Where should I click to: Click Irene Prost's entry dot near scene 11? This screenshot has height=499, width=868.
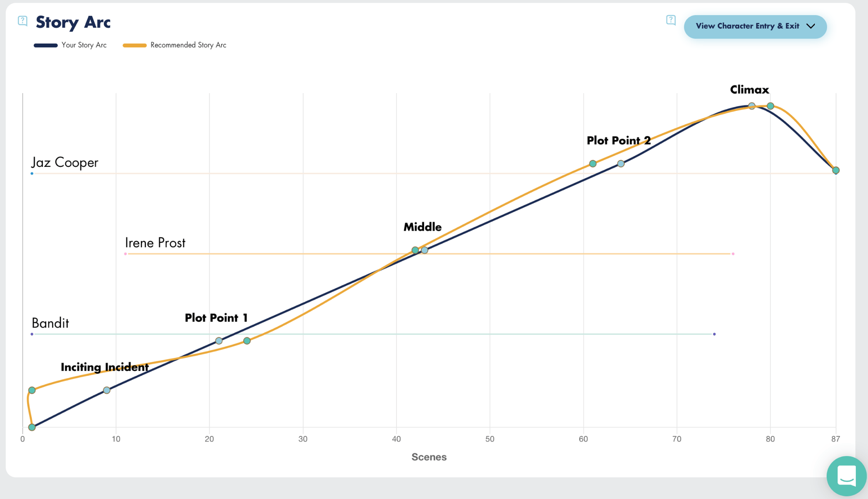125,254
